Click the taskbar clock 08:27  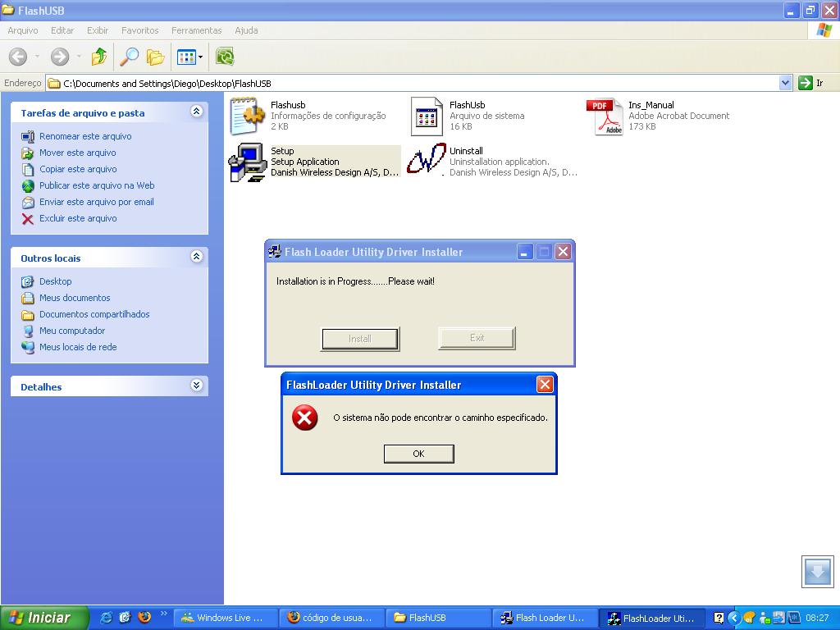click(816, 618)
